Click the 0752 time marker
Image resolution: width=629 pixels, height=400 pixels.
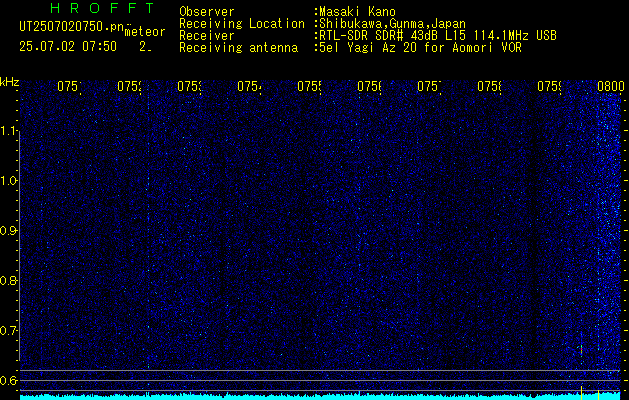(129, 86)
